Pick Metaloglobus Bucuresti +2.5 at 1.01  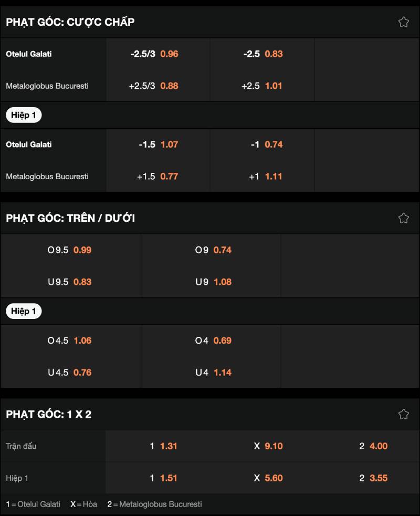[262, 86]
